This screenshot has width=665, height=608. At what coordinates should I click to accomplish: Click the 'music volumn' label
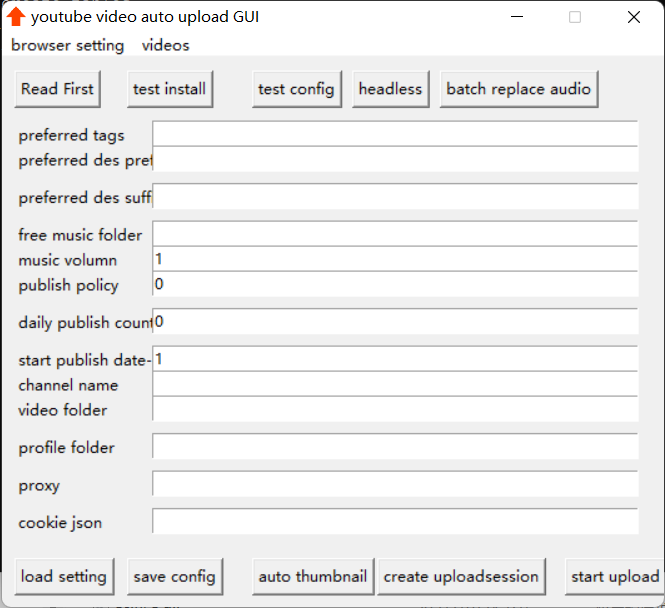click(x=67, y=260)
